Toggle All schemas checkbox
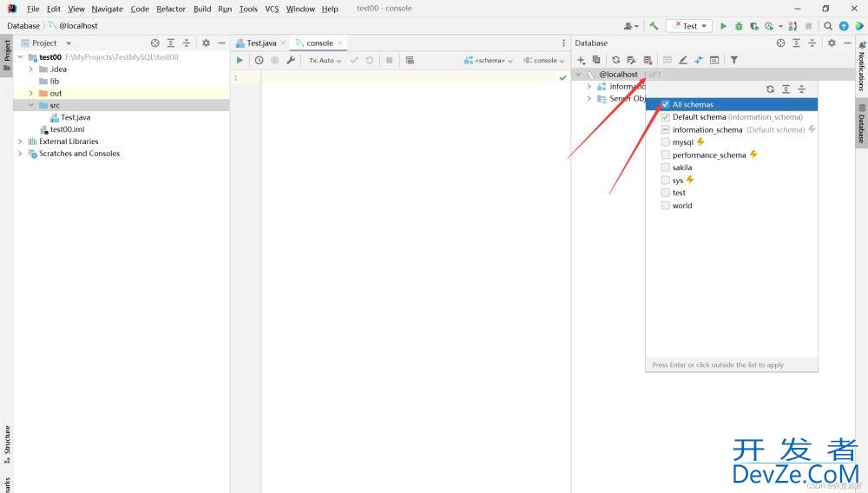This screenshot has width=868, height=493. tap(666, 104)
